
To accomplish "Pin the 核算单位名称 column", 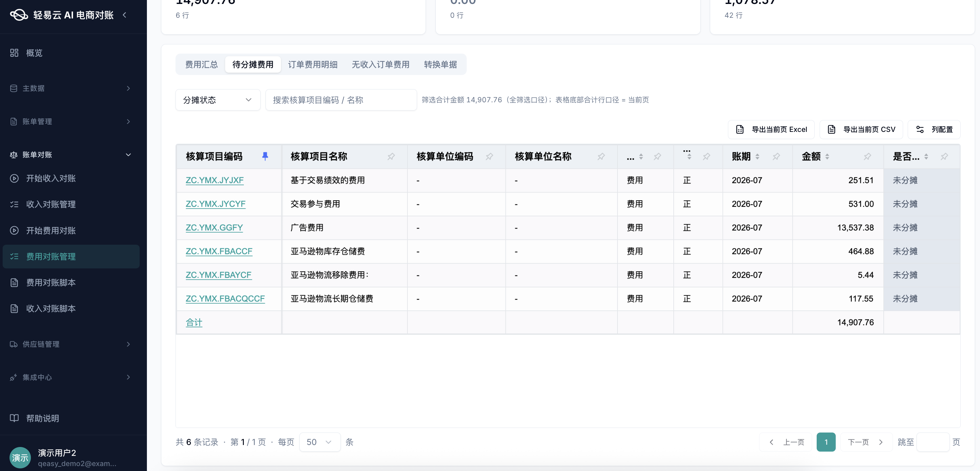I will point(601,156).
